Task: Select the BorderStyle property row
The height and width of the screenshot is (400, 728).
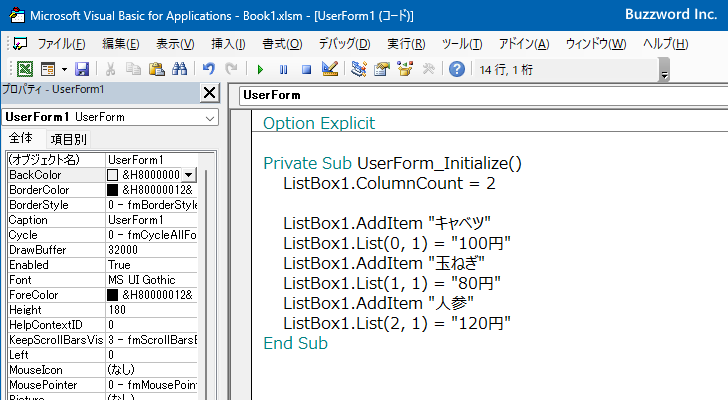Action: 102,205
